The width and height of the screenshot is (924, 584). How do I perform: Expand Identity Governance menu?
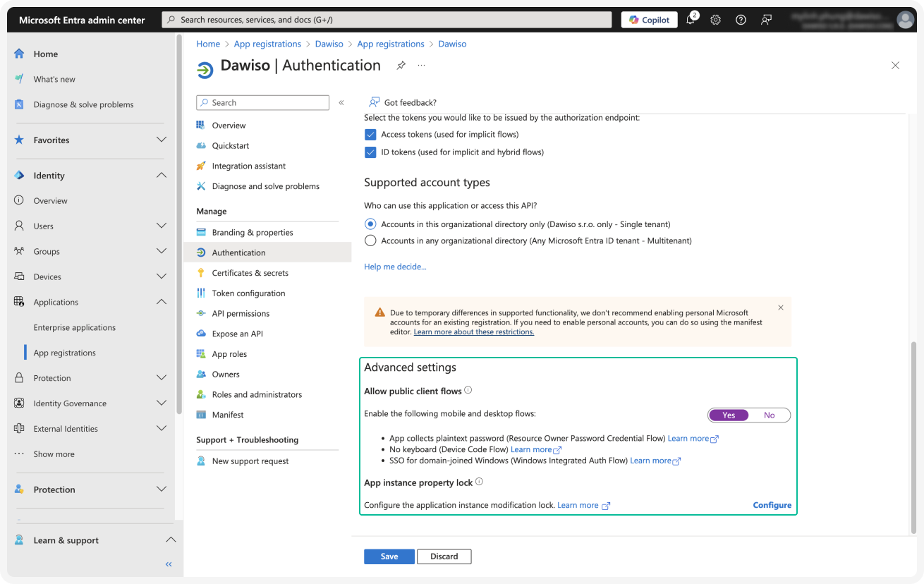coord(162,403)
